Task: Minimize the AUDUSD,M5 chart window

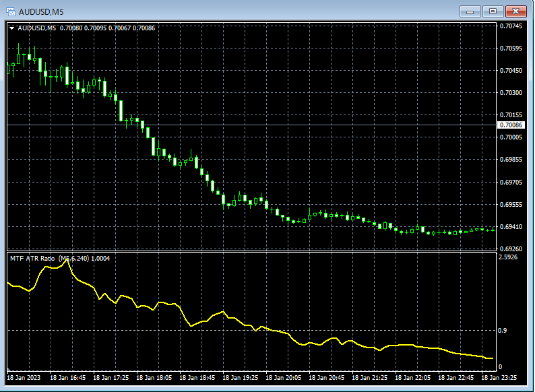Action: click(470, 11)
